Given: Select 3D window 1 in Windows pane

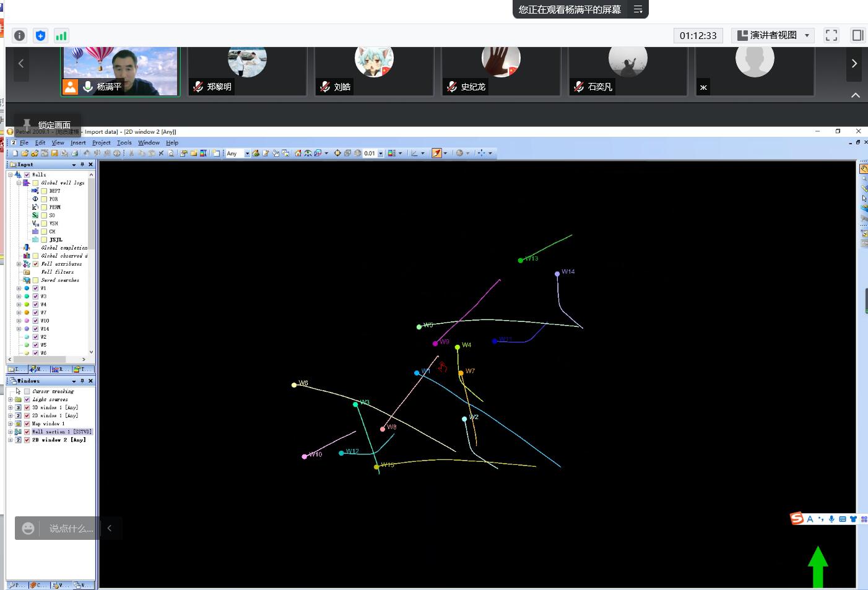Looking at the screenshot, I should pyautogui.click(x=54, y=407).
